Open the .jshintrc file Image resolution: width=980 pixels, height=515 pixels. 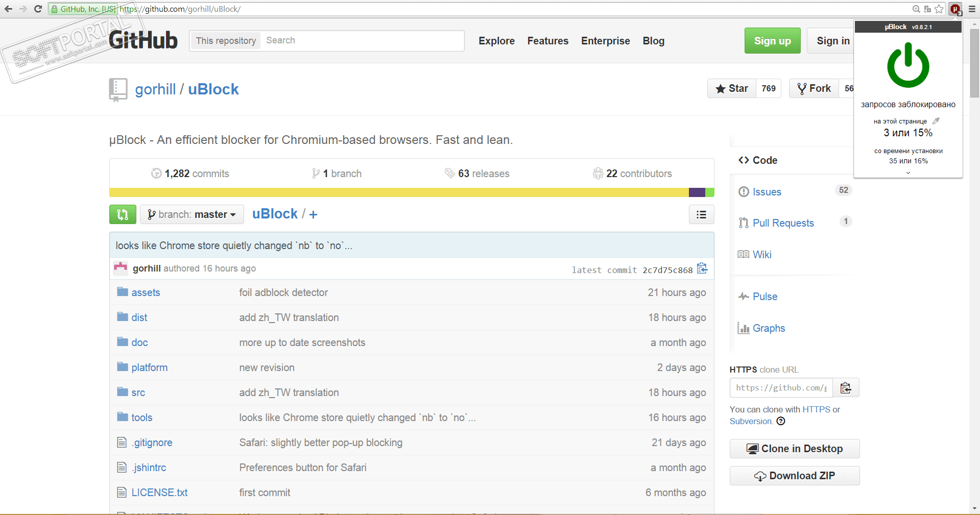point(149,468)
